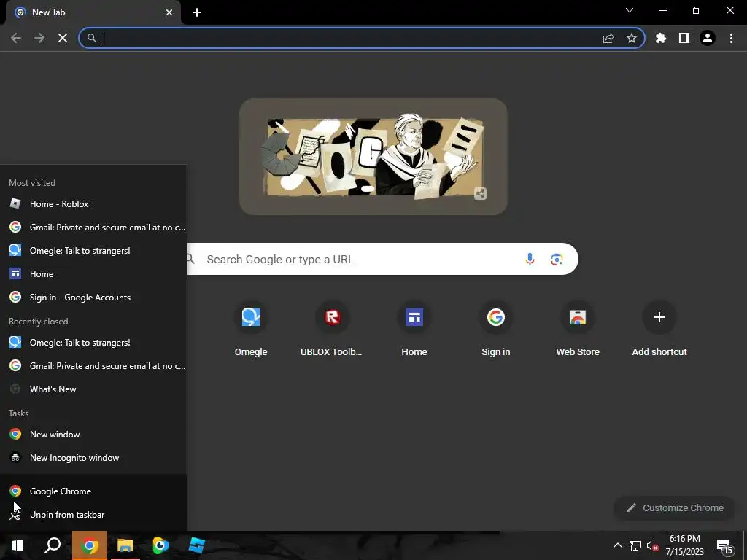Open the Windows Start button
This screenshot has width=747, height=560.
18,545
